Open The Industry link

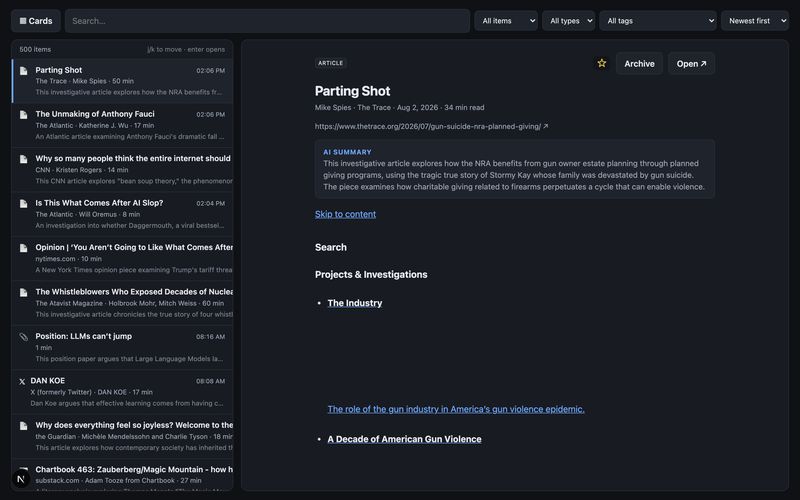click(355, 303)
